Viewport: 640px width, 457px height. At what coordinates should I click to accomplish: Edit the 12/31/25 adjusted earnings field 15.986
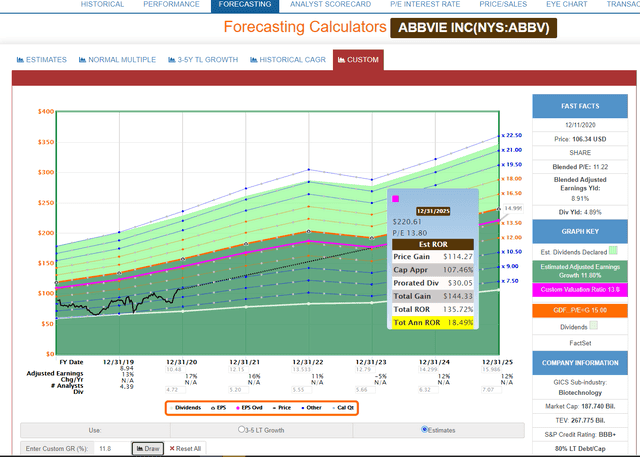tap(491, 369)
